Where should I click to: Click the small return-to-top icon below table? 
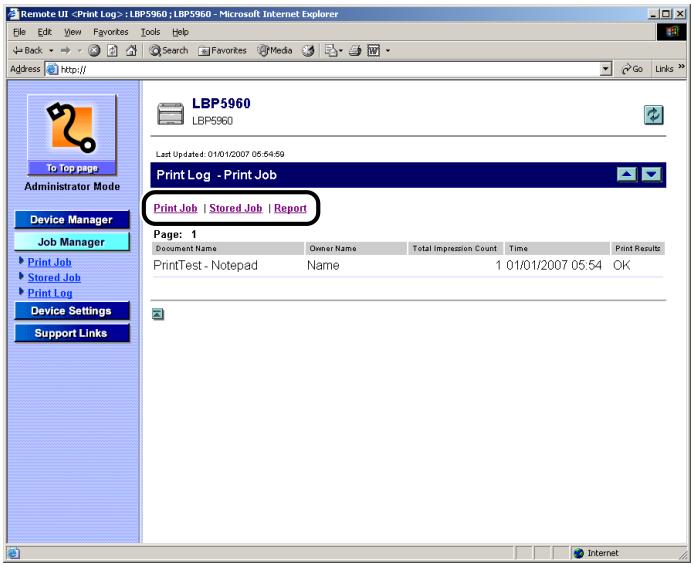click(158, 314)
